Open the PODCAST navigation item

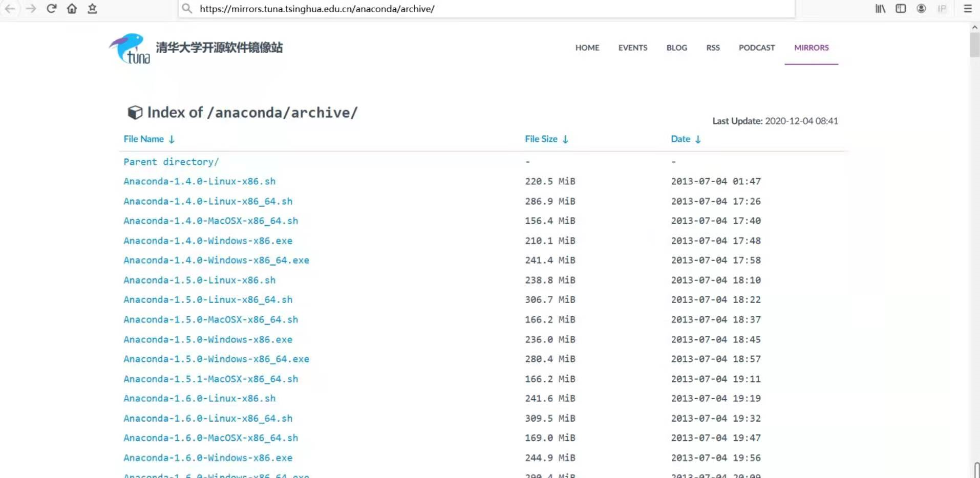pos(757,48)
